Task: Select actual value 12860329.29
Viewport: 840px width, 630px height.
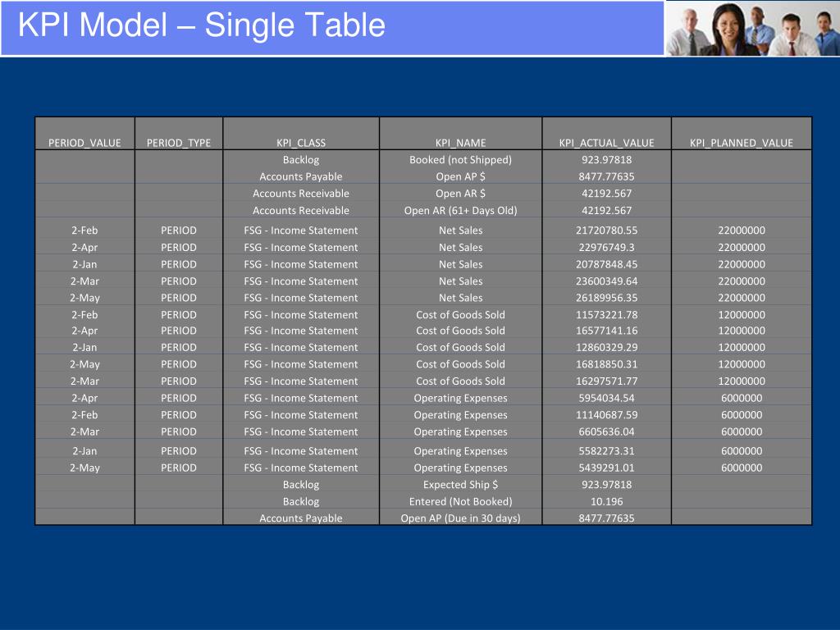Action: point(606,347)
